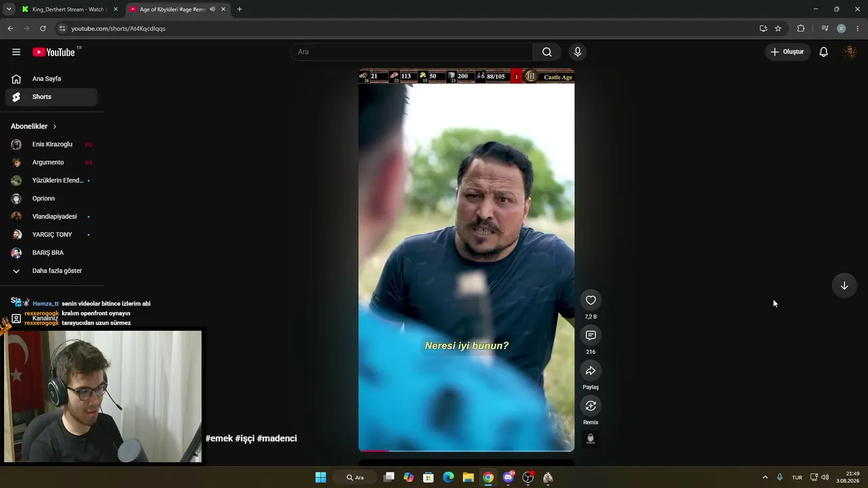Viewport: 868px width, 488px height.
Task: Open Discord from the taskbar
Action: tap(509, 478)
